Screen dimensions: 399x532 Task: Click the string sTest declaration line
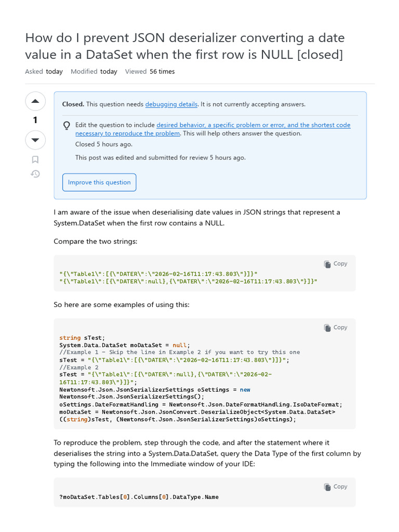[82, 338]
